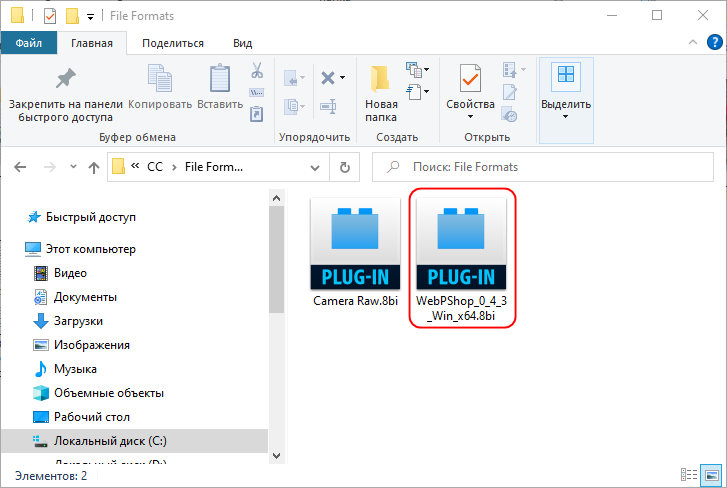Expand recent locations dropdown arrow
727x488 pixels.
[x=73, y=166]
